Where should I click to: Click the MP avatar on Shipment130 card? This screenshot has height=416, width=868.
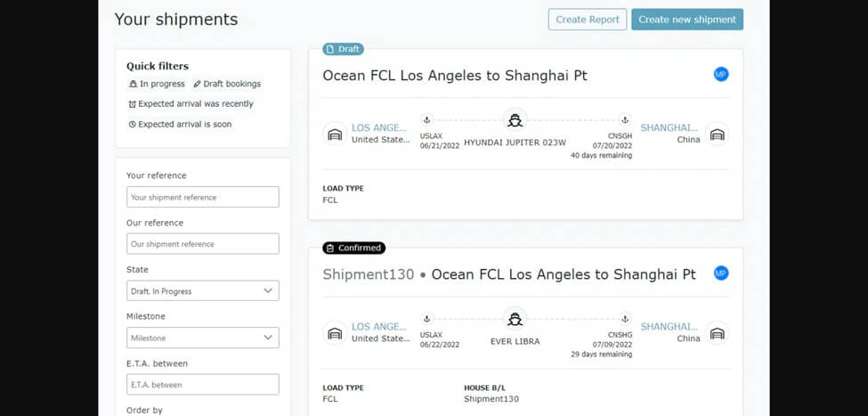coord(721,273)
